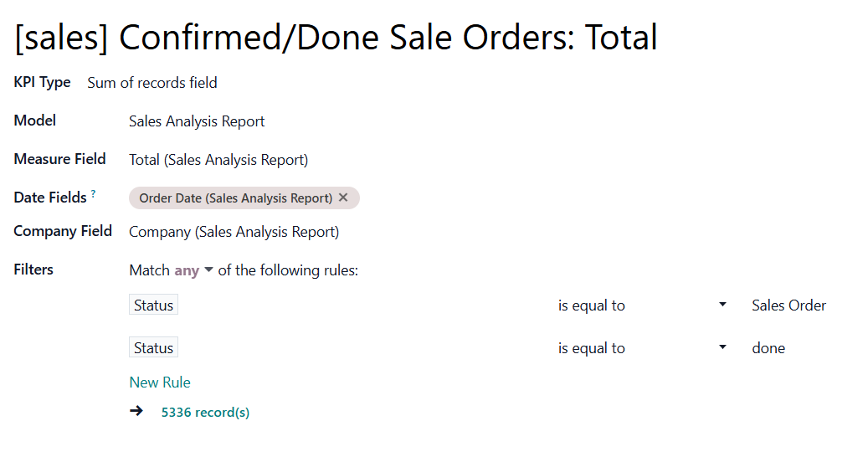Select the Order Date tag
The height and width of the screenshot is (462, 868).
235,198
